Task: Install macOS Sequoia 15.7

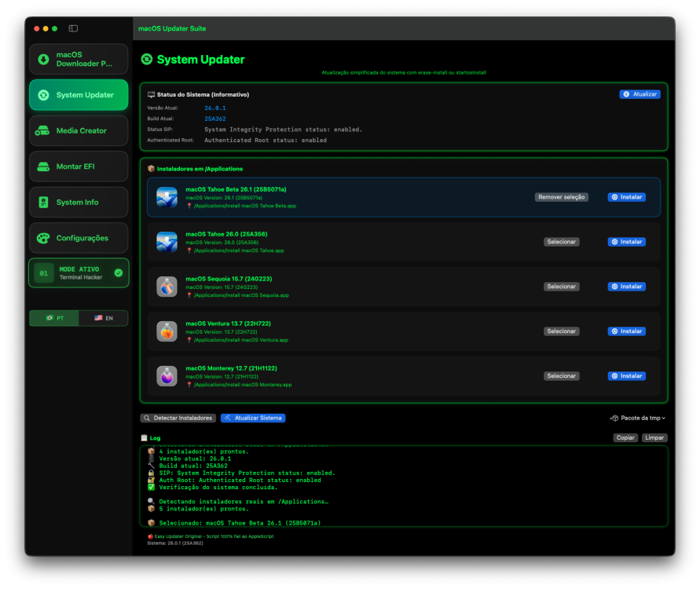Action: click(626, 287)
